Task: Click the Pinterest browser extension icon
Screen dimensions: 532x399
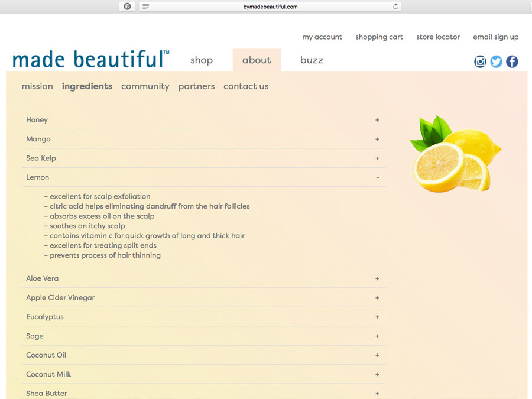Action: coord(127,7)
